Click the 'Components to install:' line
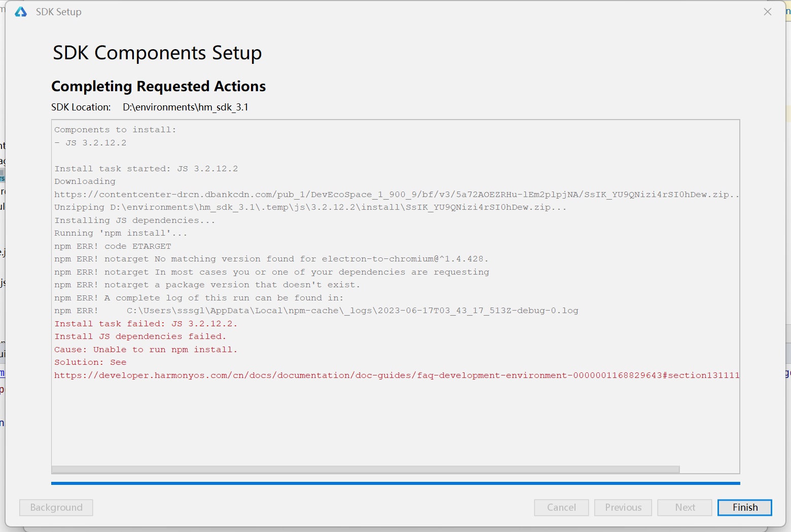The image size is (791, 532). [115, 130]
